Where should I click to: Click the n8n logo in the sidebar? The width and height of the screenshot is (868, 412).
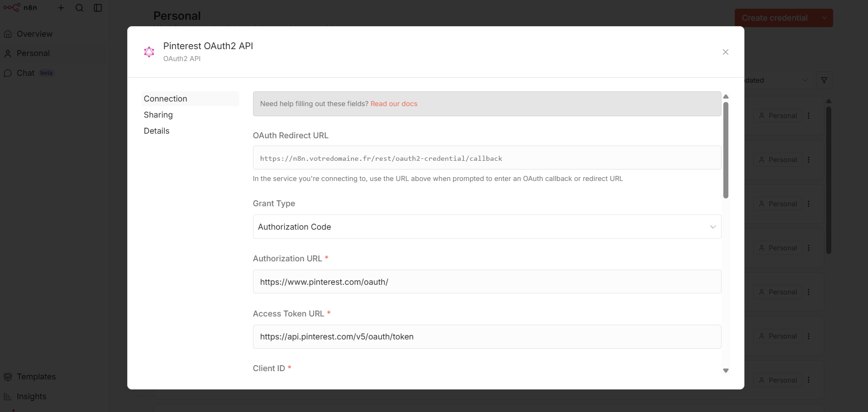click(20, 8)
